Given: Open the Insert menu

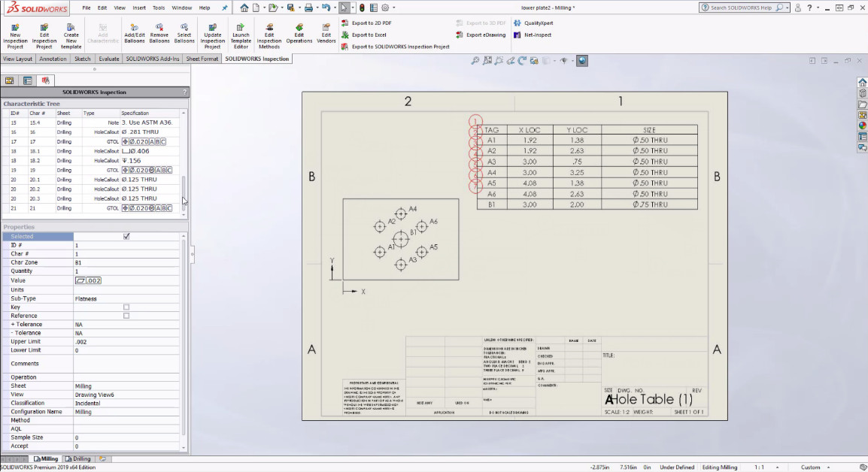Looking at the screenshot, I should [x=139, y=8].
